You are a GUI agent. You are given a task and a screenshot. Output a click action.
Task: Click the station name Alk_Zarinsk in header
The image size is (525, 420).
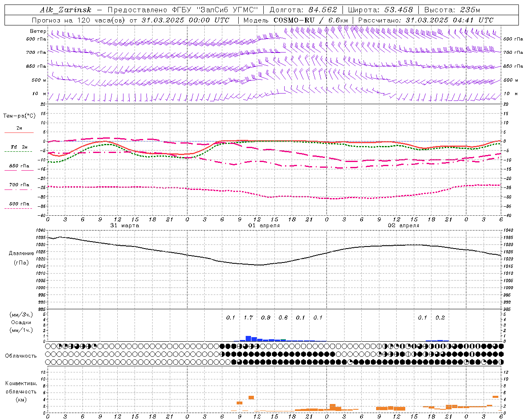click(66, 10)
